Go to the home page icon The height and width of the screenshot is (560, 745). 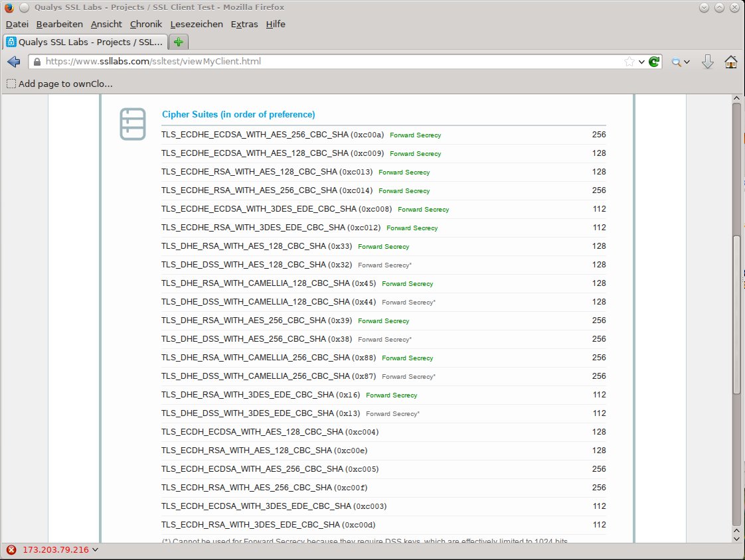tap(731, 62)
